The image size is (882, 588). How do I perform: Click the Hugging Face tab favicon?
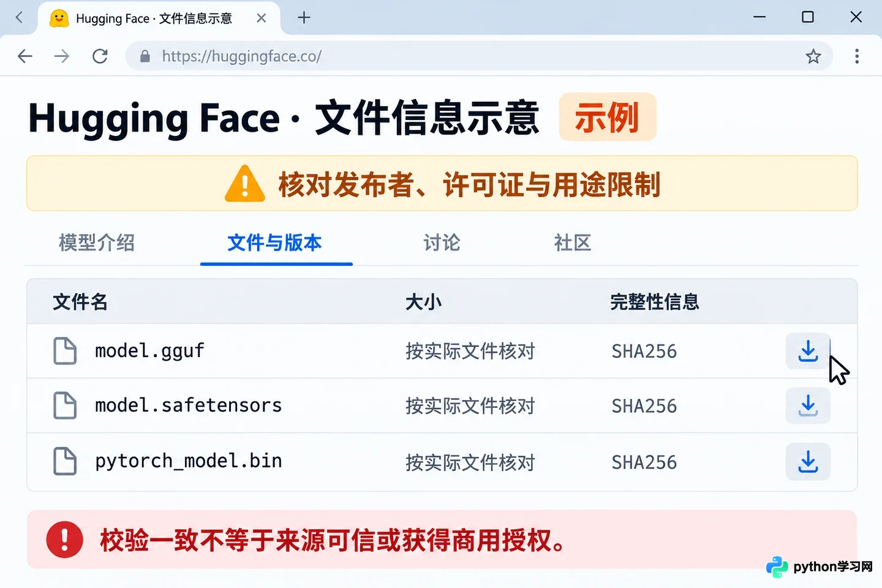[x=59, y=18]
